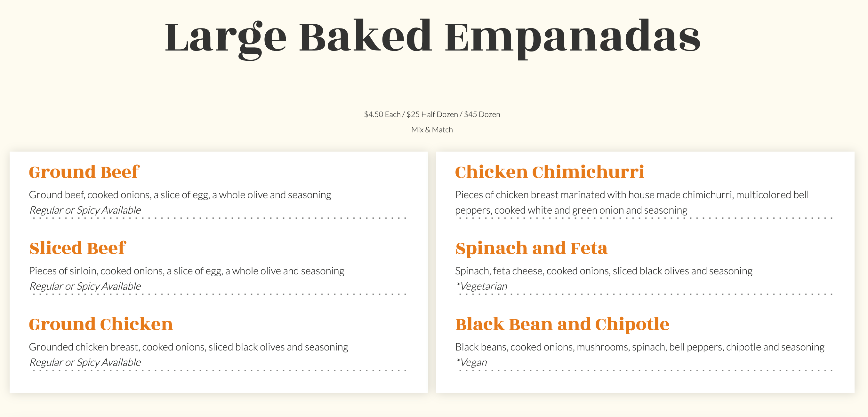
Task: Select the Spinach and Feta heading
Action: [x=531, y=248]
